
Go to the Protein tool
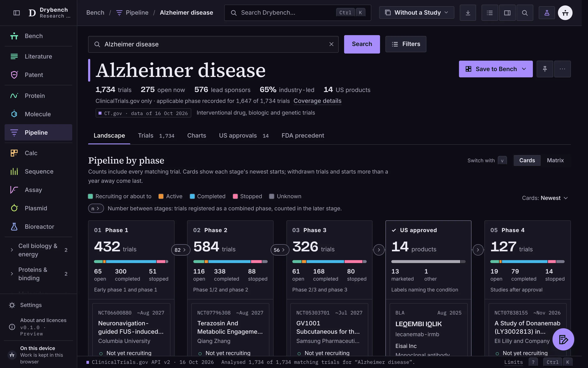click(38, 96)
